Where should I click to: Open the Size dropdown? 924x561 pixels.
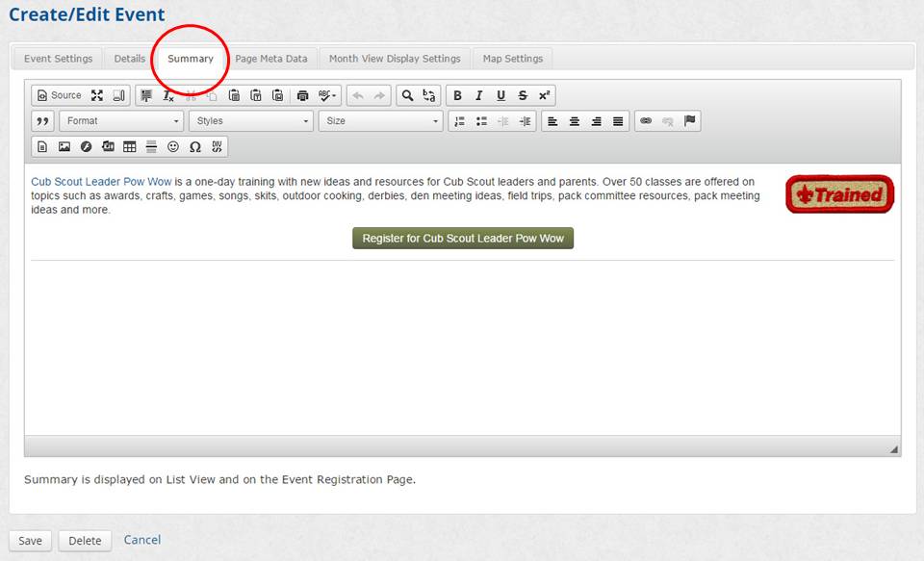tap(381, 121)
